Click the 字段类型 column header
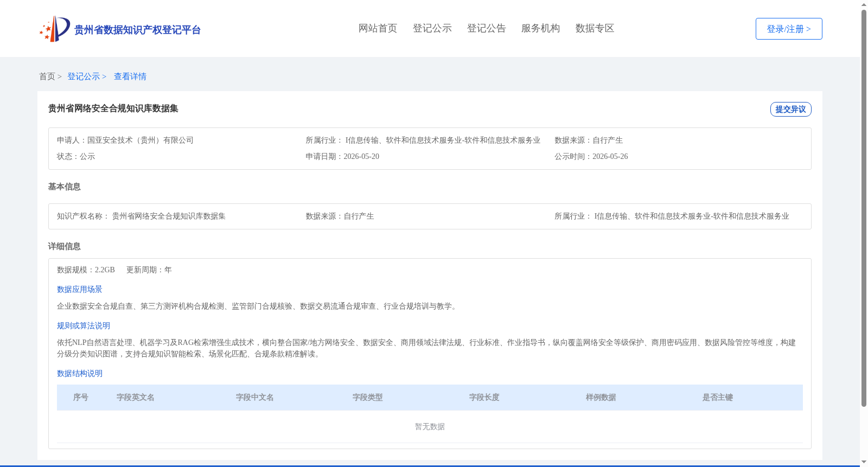Viewport: 868px width, 467px height. click(x=368, y=398)
